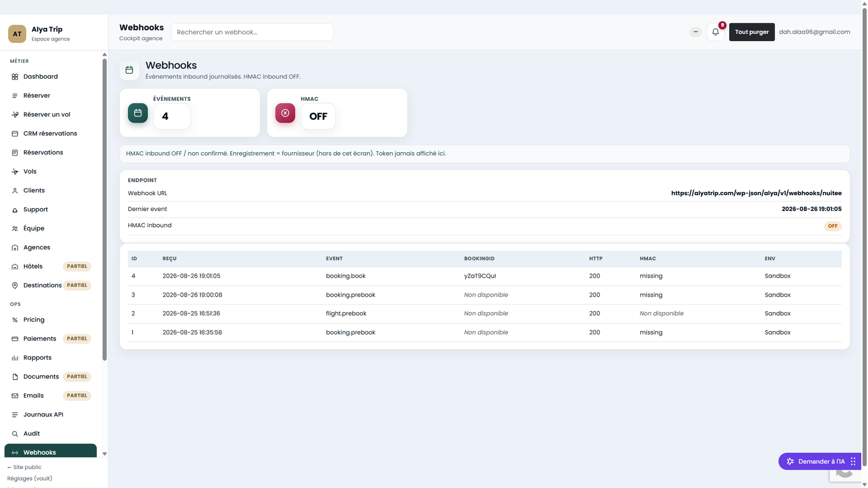Click the Support headset icon

(15, 210)
